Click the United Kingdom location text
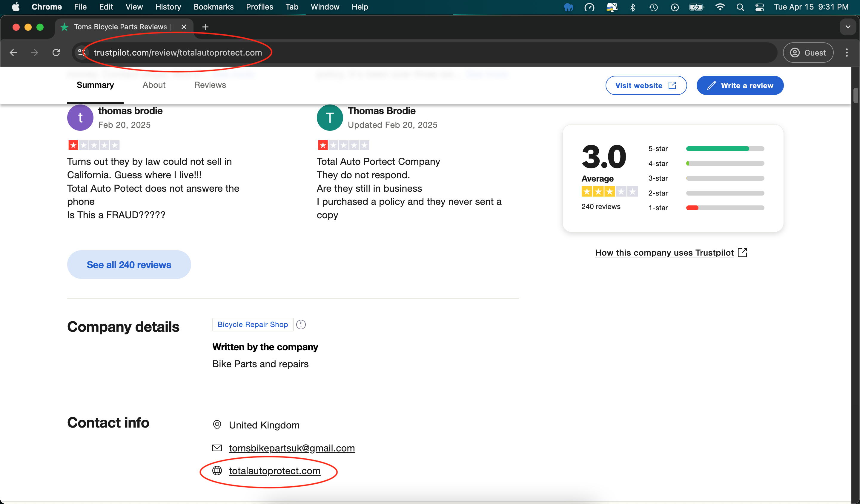Screen dimensions: 860x504 coord(264,425)
